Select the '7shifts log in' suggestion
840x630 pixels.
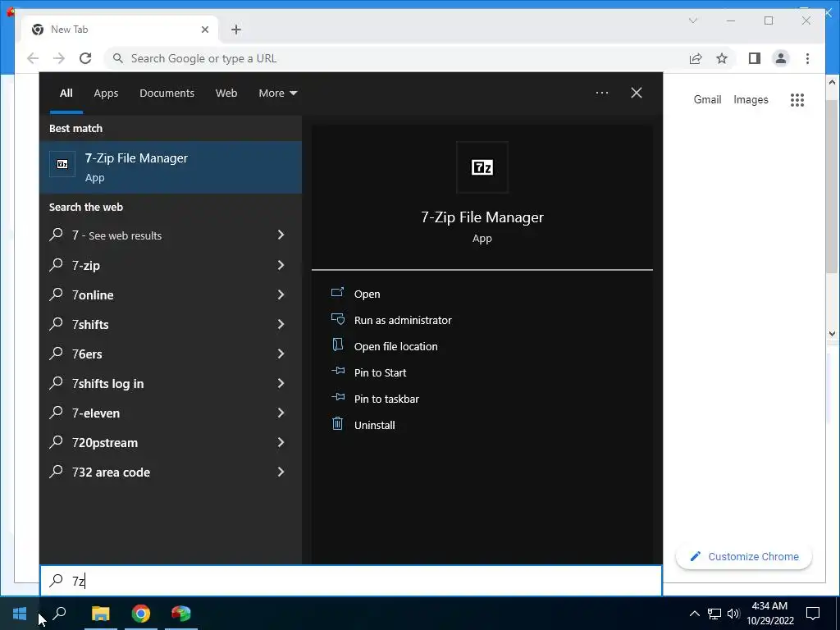coord(171,383)
